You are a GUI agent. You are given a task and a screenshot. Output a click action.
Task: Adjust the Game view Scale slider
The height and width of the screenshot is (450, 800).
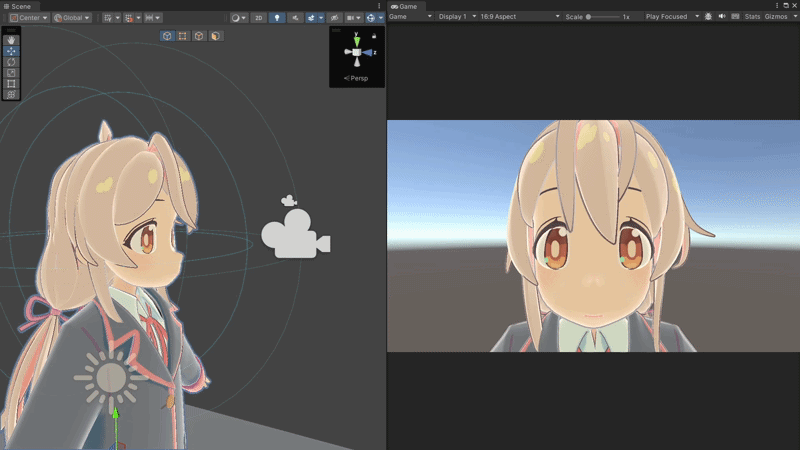coord(603,17)
